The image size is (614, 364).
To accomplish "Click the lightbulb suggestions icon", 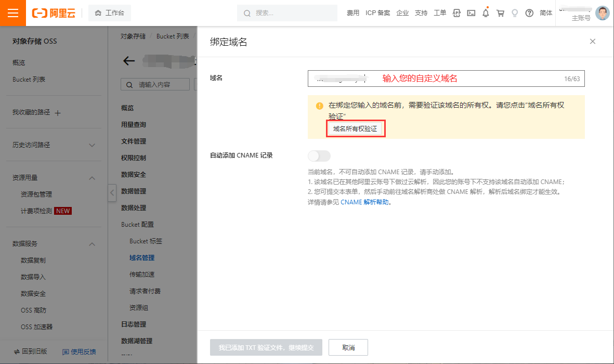I will [515, 13].
